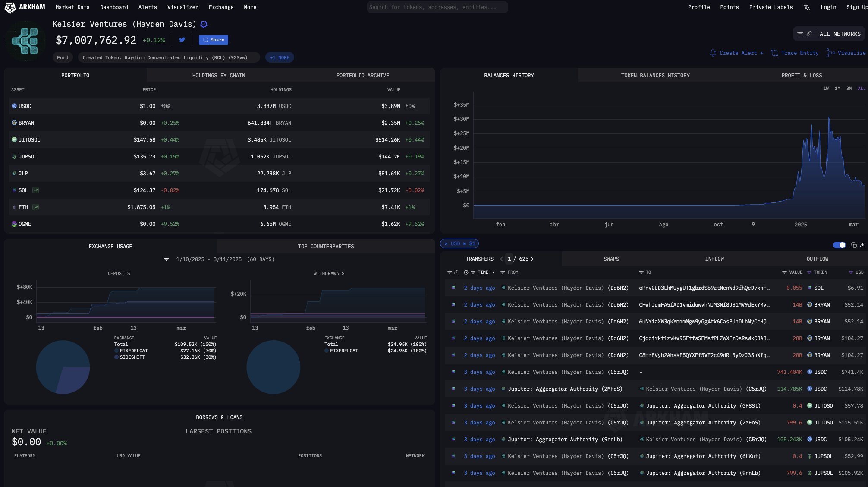Click the TOKEN column filter icon
This screenshot has width=868, height=487.
tap(809, 272)
